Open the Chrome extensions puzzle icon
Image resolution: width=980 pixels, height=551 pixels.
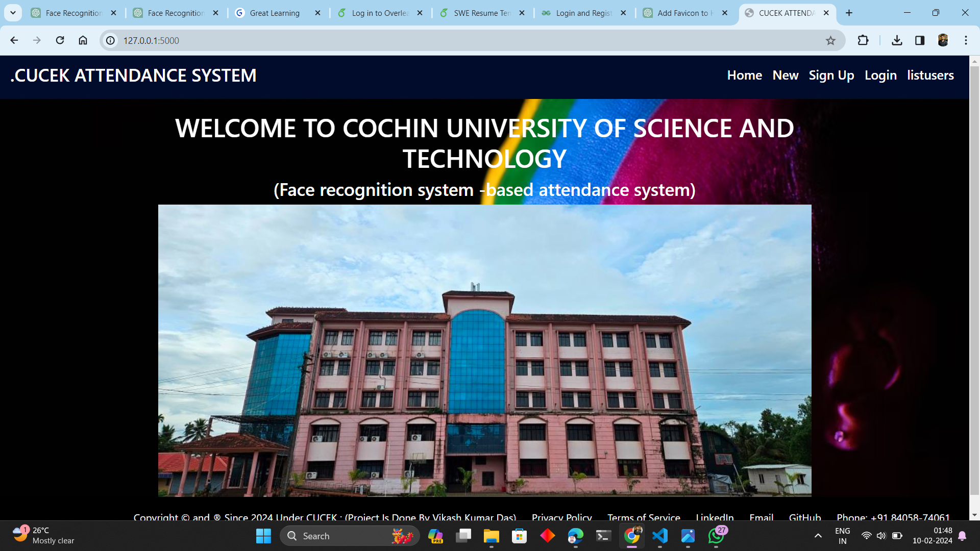pyautogui.click(x=863, y=40)
